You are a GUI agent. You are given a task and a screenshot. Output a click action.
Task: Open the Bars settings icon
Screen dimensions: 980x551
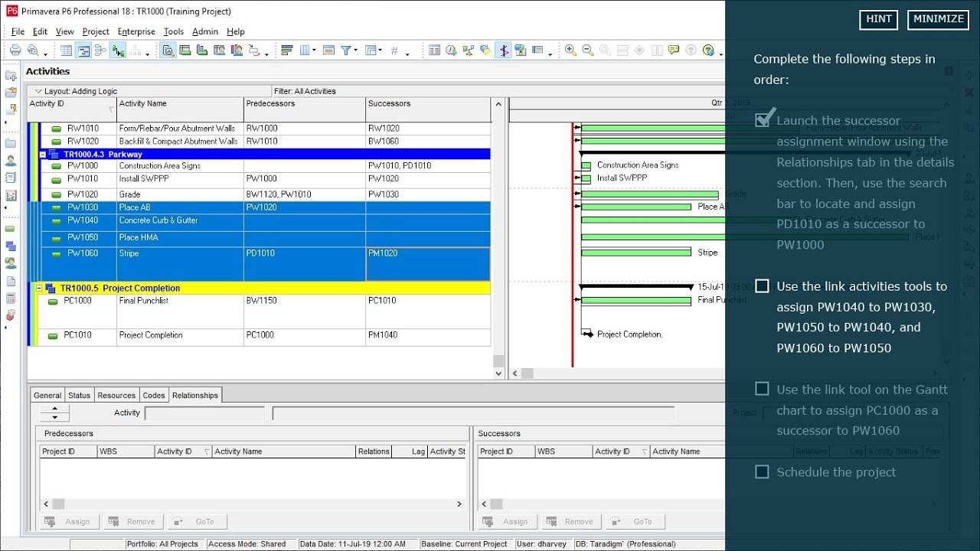click(x=287, y=51)
